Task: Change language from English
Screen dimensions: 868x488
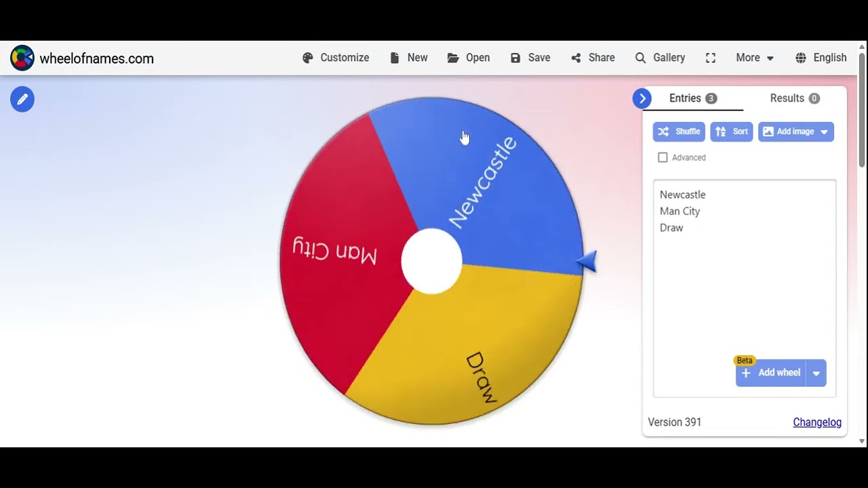Action: (821, 58)
